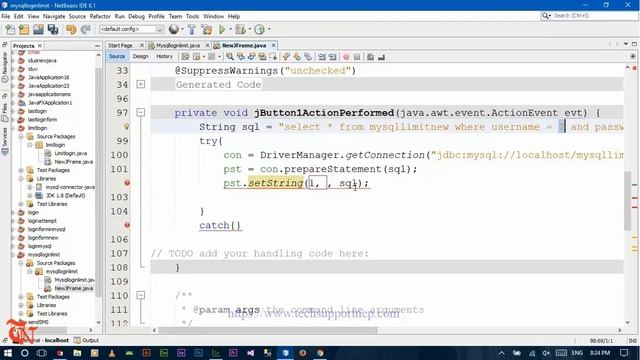The height and width of the screenshot is (360, 640).
Task: Click the globe browser icon in the toolbar
Action: click(x=173, y=29)
